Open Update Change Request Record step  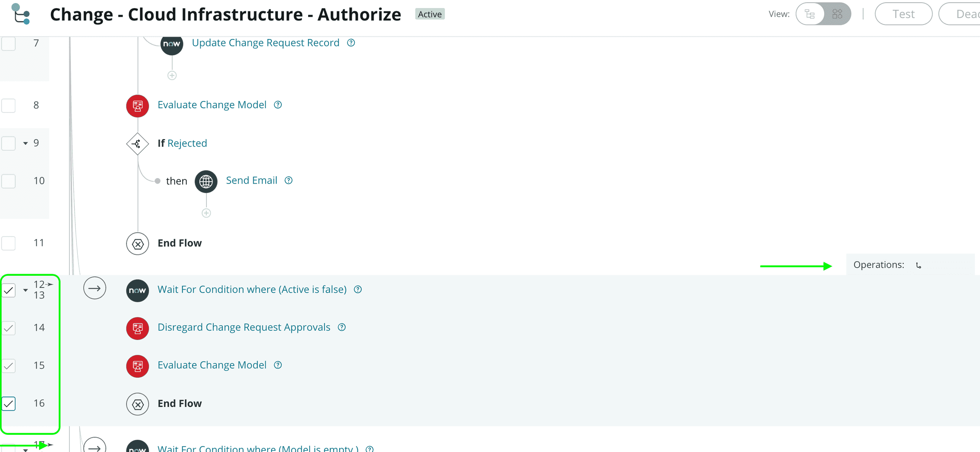pyautogui.click(x=265, y=42)
